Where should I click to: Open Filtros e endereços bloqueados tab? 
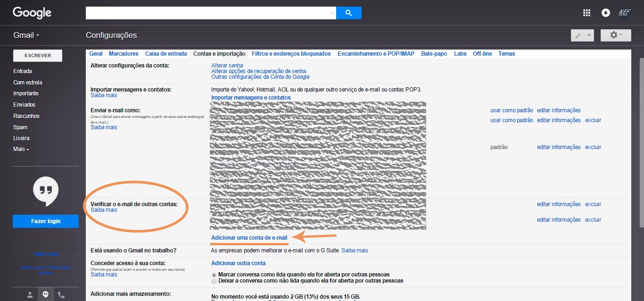291,54
